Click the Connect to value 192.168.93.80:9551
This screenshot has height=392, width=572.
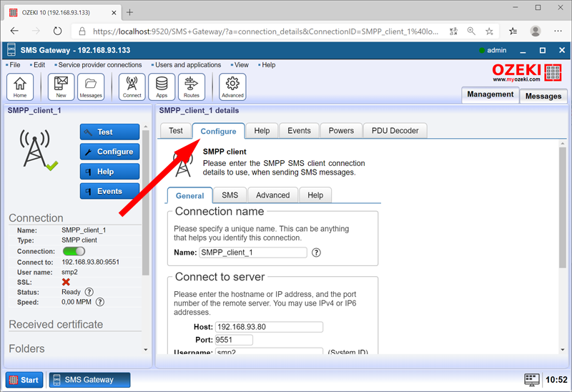(91, 262)
